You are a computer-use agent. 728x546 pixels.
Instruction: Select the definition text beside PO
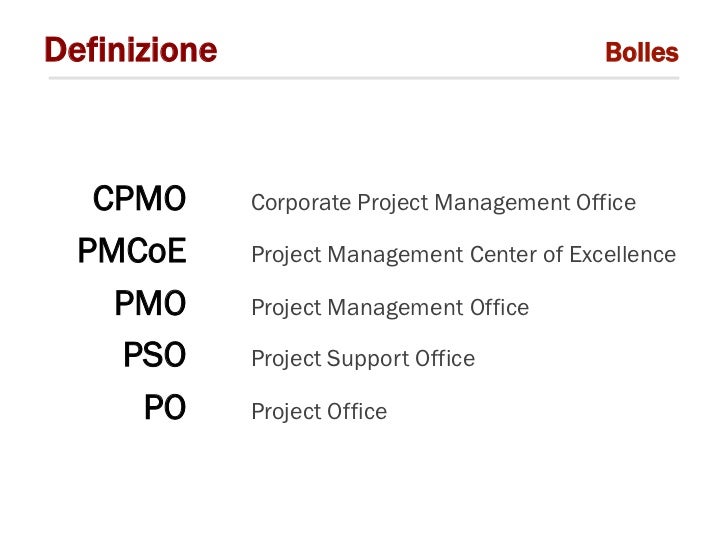pyautogui.click(x=319, y=412)
